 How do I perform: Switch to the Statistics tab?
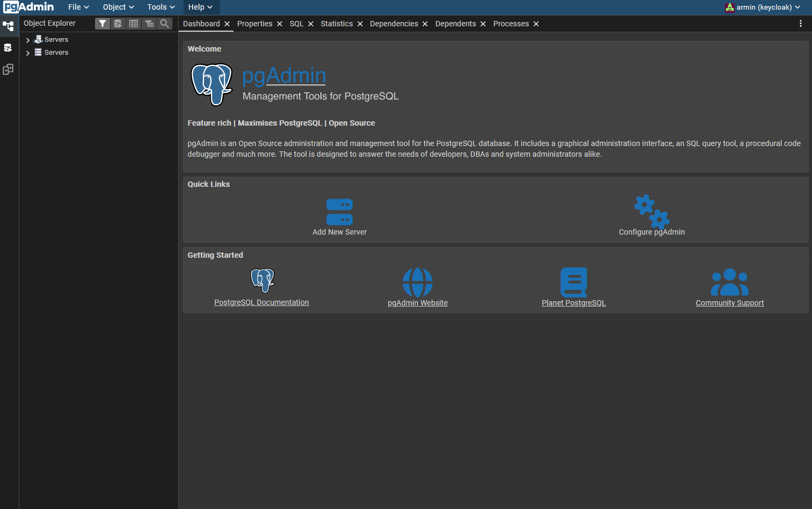click(x=337, y=24)
